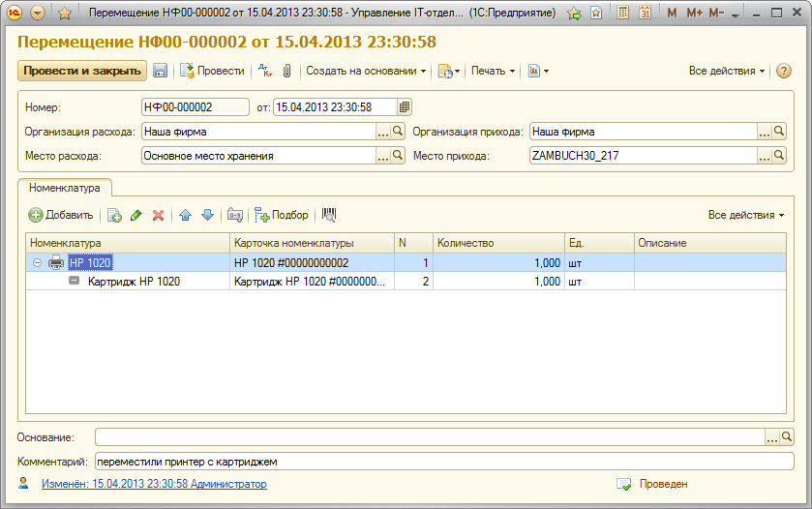This screenshot has height=509, width=812.
Task: Click the user icon beside Изменён link
Action: (x=23, y=483)
